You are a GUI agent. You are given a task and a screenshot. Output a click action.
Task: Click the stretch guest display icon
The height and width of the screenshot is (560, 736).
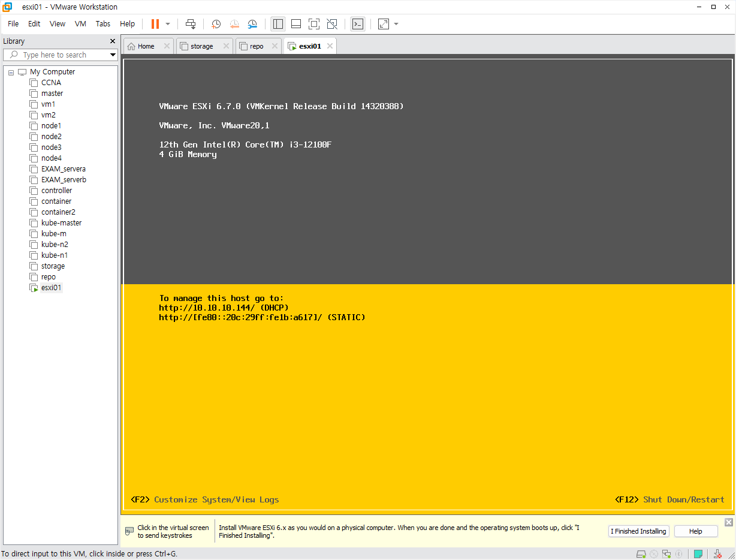coord(384,24)
